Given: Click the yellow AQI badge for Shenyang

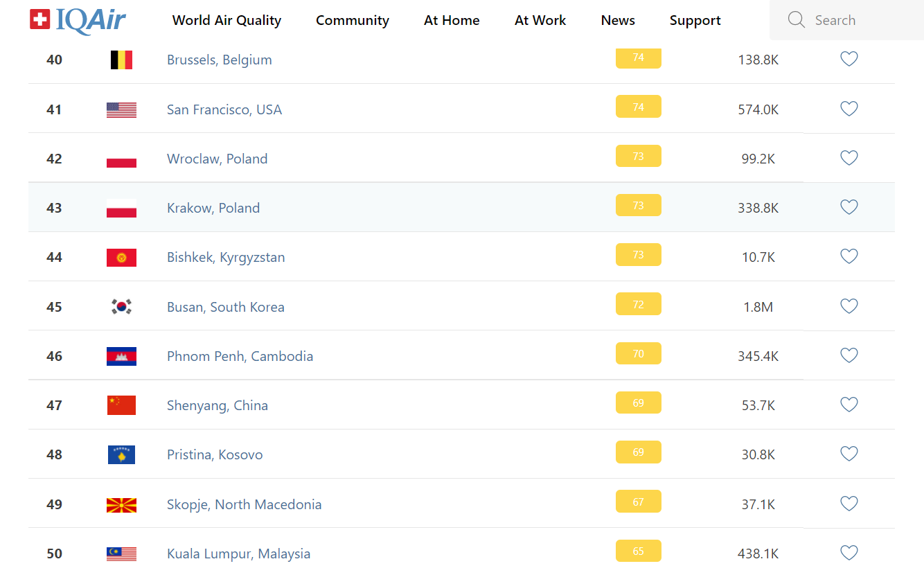Looking at the screenshot, I should pyautogui.click(x=638, y=403).
